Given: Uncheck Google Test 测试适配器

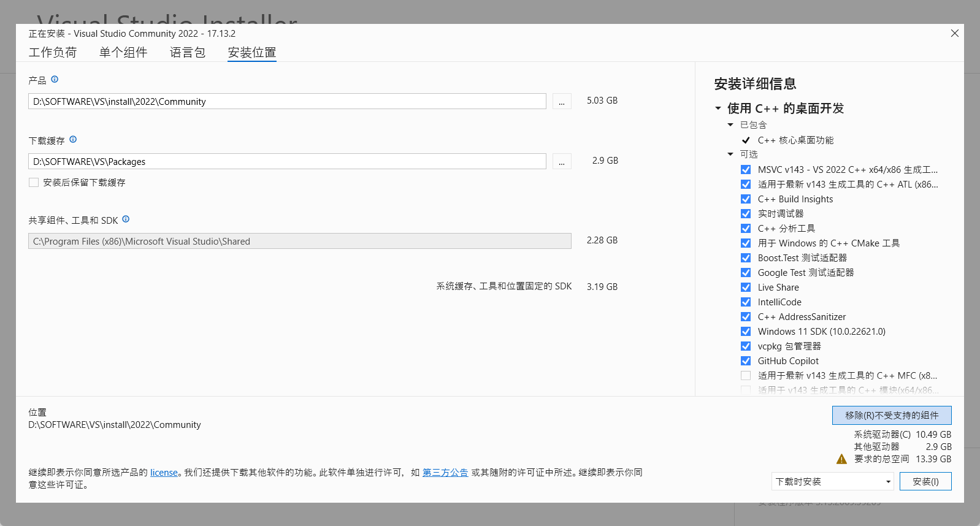Looking at the screenshot, I should coord(746,273).
